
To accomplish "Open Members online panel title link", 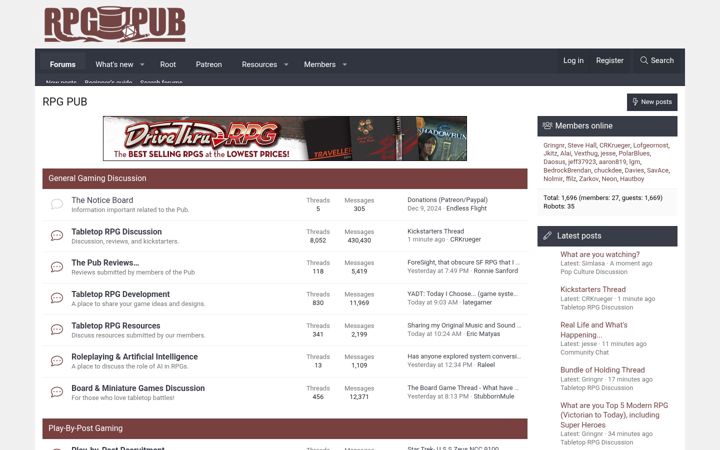I will point(584,126).
